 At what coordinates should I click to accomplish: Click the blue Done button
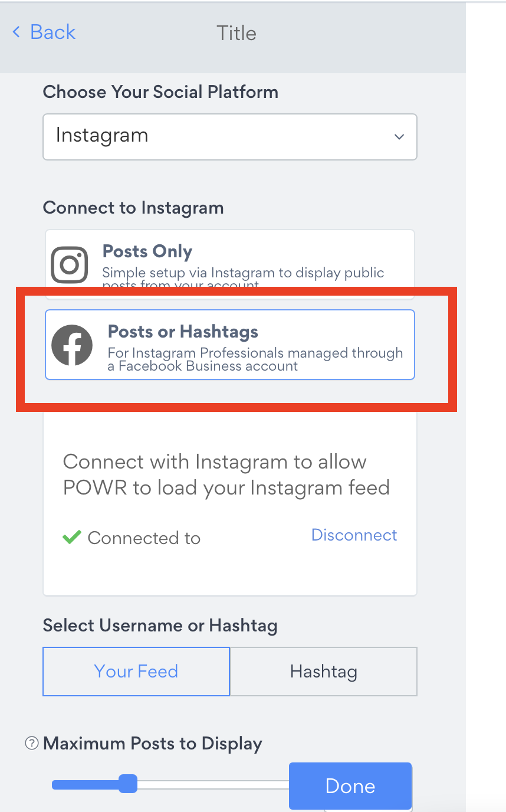coord(350,786)
